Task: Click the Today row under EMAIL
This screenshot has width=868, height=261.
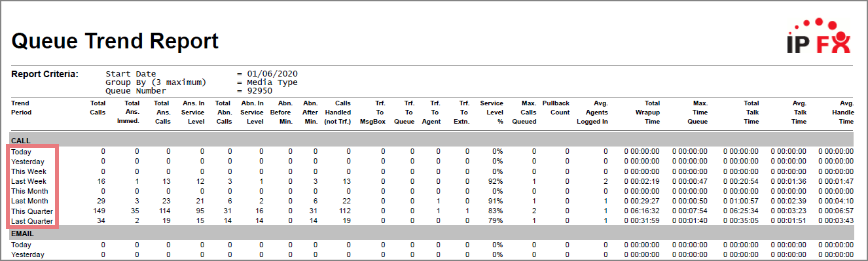Action: 432,245
